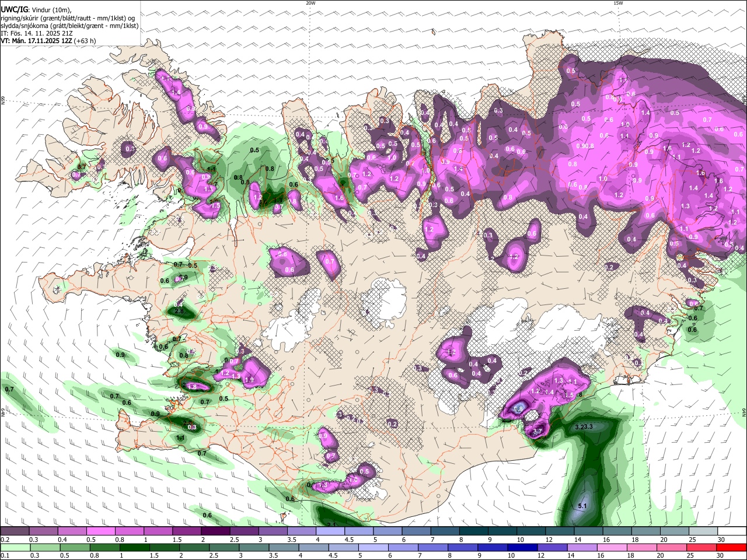Click the bright pink 0.5 swatch in upper legend row

100,531
